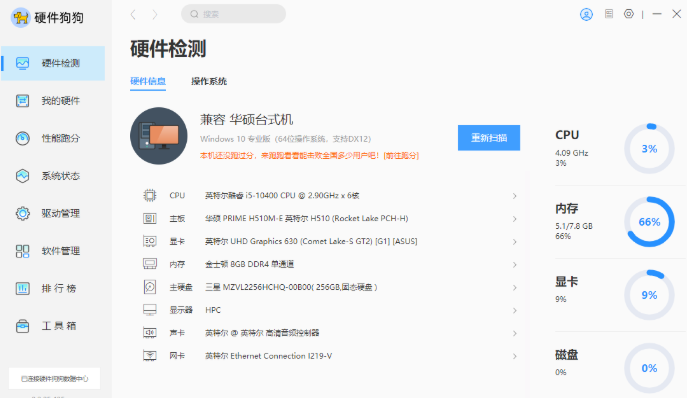This screenshot has width=687, height=398.
Task: Click the 搜索 search box
Action: tap(234, 14)
